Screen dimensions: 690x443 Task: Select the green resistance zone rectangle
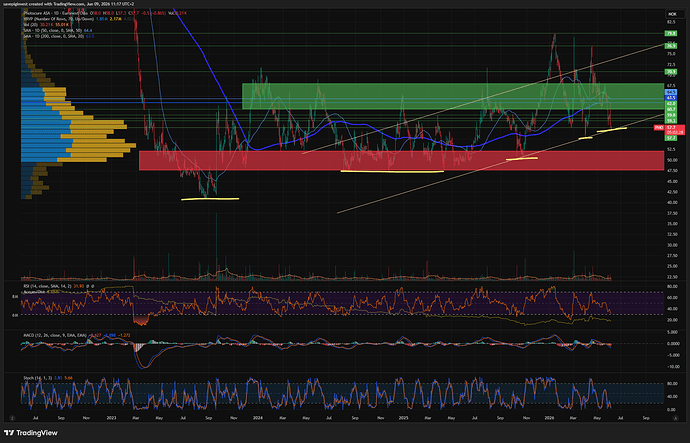point(453,96)
